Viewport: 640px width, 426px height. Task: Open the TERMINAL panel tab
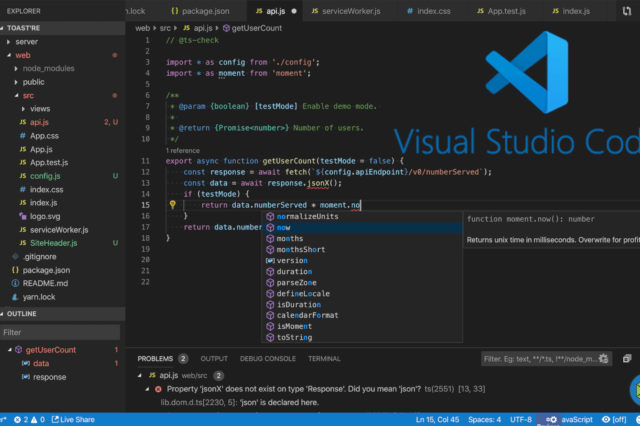[324, 358]
